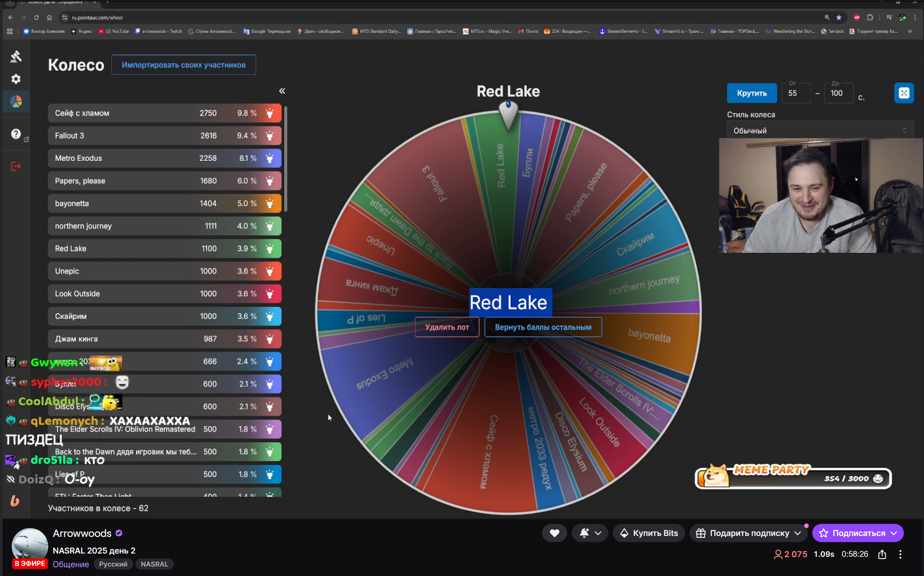The height and width of the screenshot is (576, 924).
Task: Collapse the participants list with double chevron
Action: tap(282, 91)
